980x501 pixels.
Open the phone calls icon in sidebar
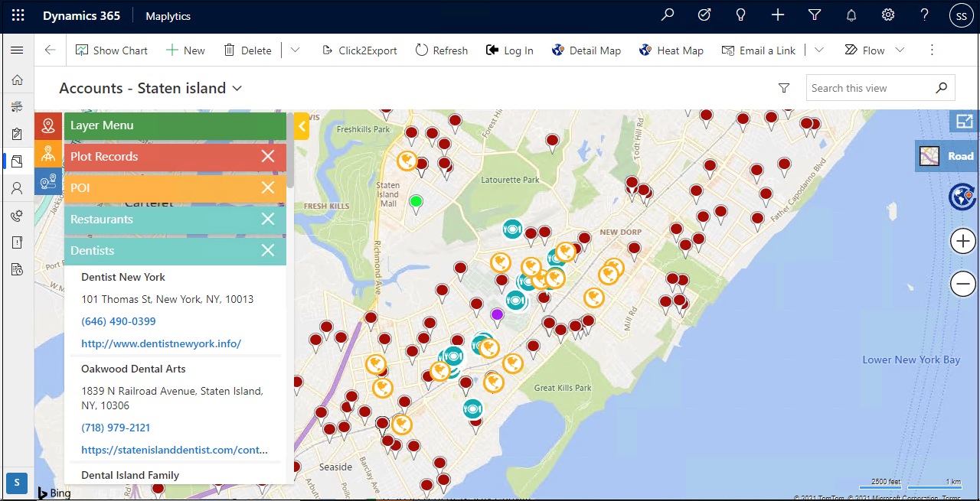(17, 216)
